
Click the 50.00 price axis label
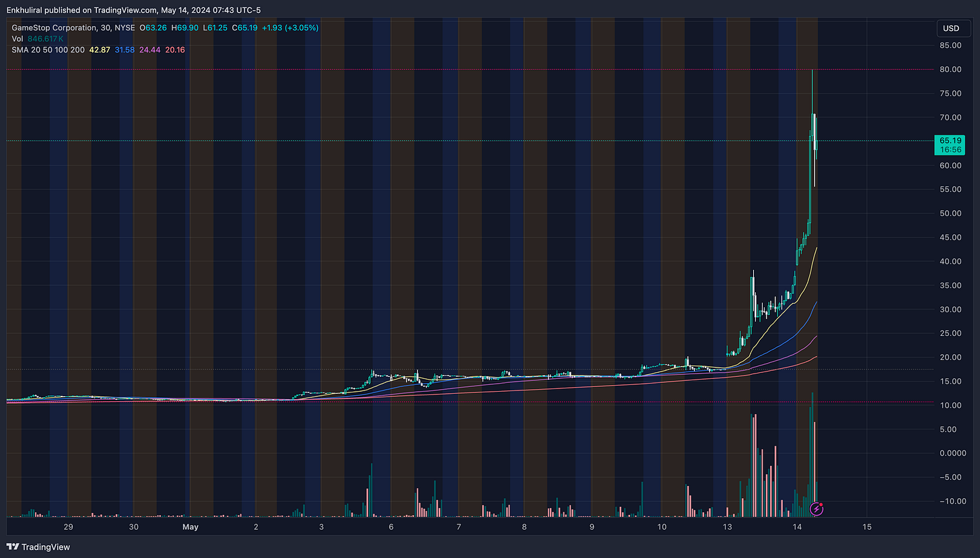coord(951,213)
